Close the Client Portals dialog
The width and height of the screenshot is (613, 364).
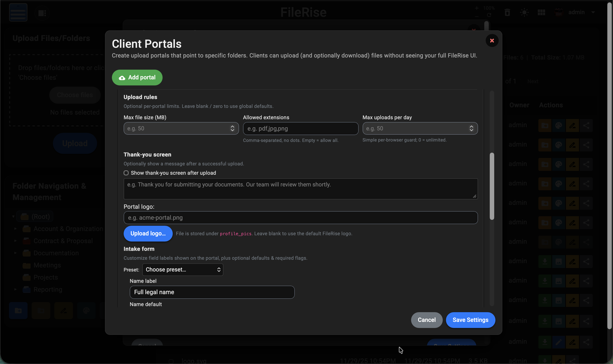[x=492, y=40]
